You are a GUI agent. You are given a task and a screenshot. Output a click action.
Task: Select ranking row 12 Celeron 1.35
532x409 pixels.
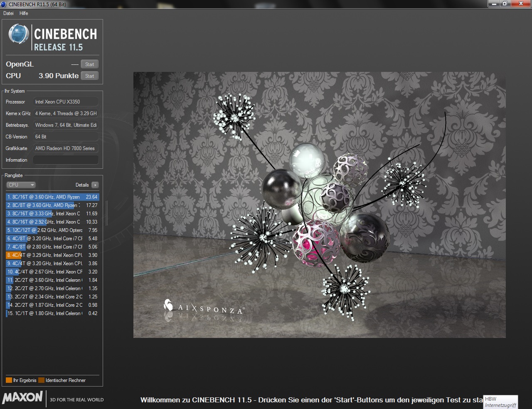click(52, 288)
